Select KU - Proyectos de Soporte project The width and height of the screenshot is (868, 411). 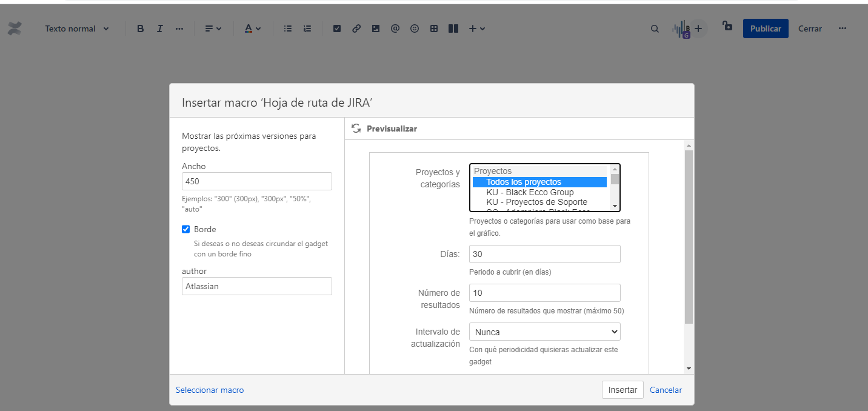(x=539, y=202)
